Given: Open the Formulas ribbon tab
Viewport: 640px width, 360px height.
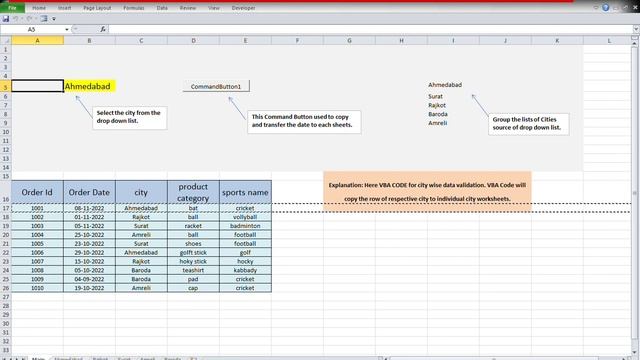Looking at the screenshot, I should click(133, 8).
